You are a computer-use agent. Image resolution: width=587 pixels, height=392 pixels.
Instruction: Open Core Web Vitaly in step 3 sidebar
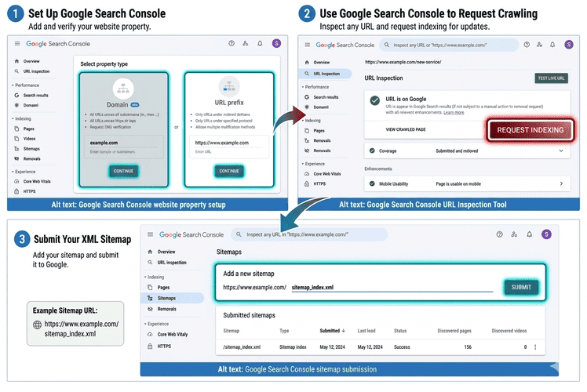(x=173, y=335)
